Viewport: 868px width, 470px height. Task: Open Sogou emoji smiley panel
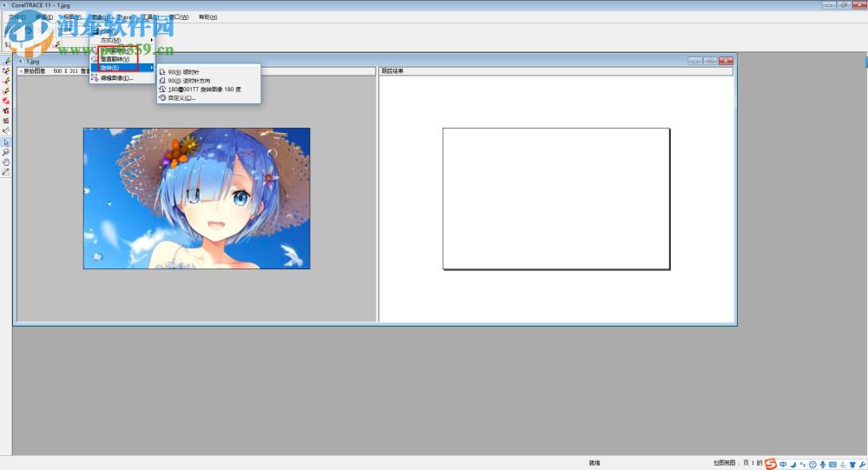[x=812, y=465]
